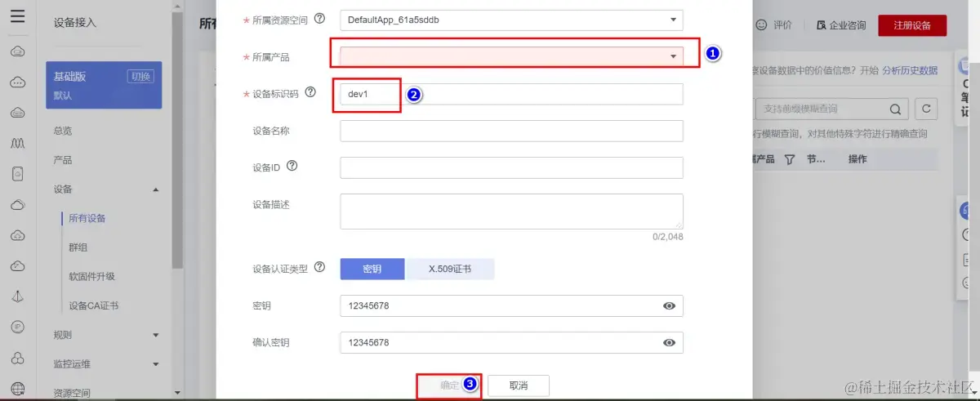Click the 评价 label in the header
The height and width of the screenshot is (401, 980).
782,25
